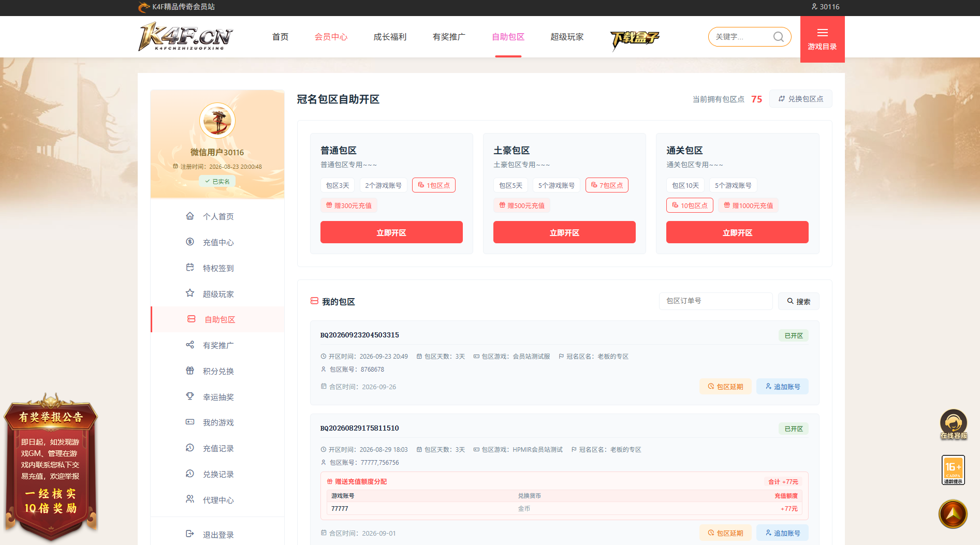Image resolution: width=980 pixels, height=545 pixels.
Task: Open 有奖推广 in top navigation
Action: [449, 37]
